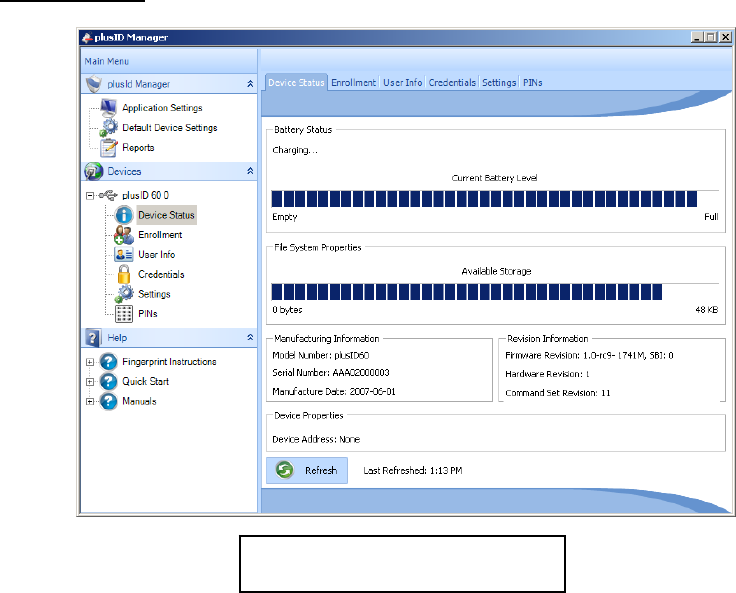The width and height of the screenshot is (736, 593).
Task: Click the Application Settings monitor icon
Action: pos(108,108)
